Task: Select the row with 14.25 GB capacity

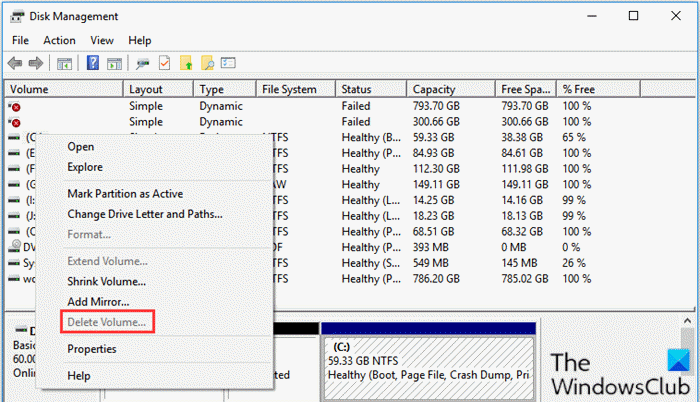Action: pos(350,200)
